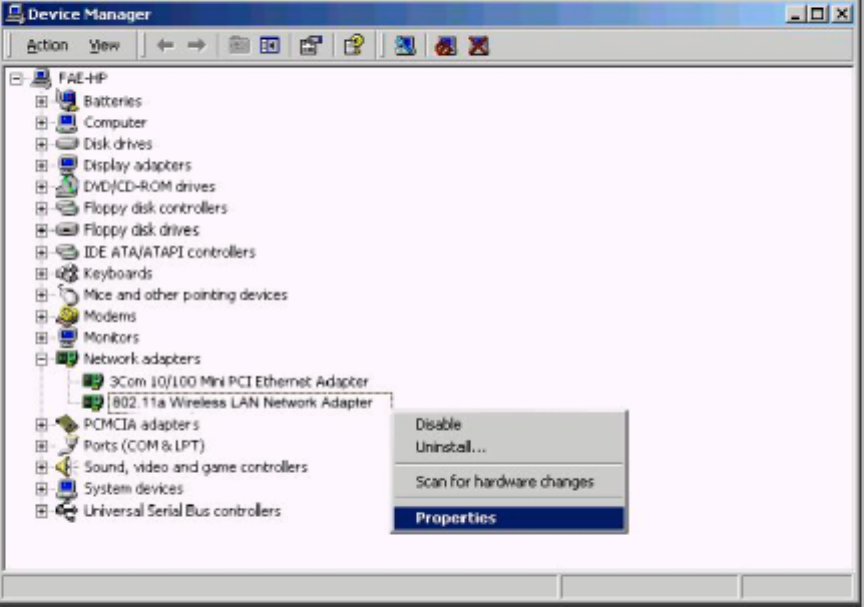Expand the Modems node
Image resolution: width=864 pixels, height=607 pixels.
(x=41, y=316)
